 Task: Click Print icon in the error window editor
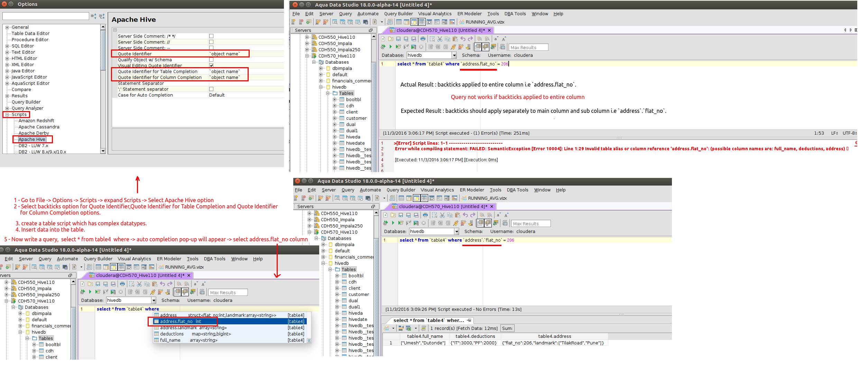point(423,39)
